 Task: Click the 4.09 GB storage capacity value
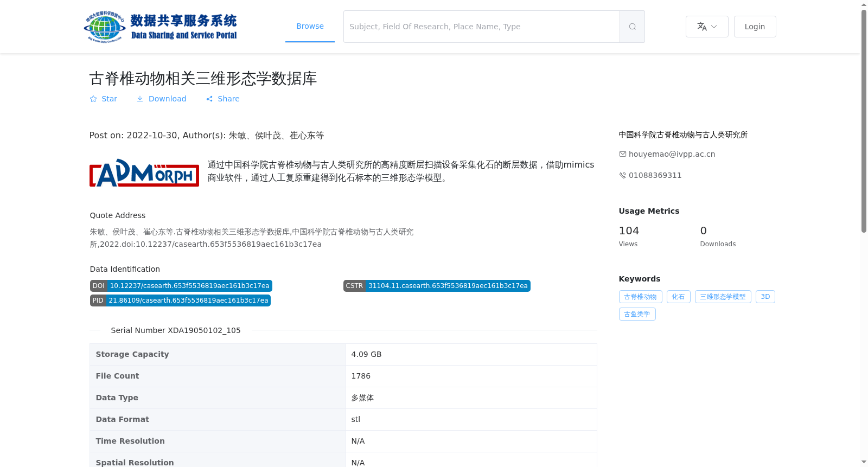pyautogui.click(x=366, y=354)
